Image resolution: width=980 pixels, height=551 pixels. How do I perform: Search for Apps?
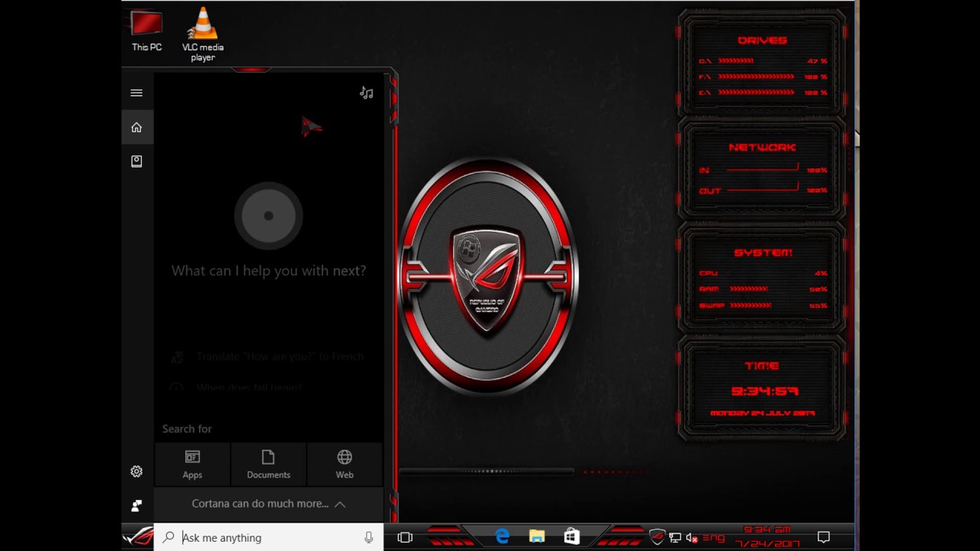(x=192, y=465)
